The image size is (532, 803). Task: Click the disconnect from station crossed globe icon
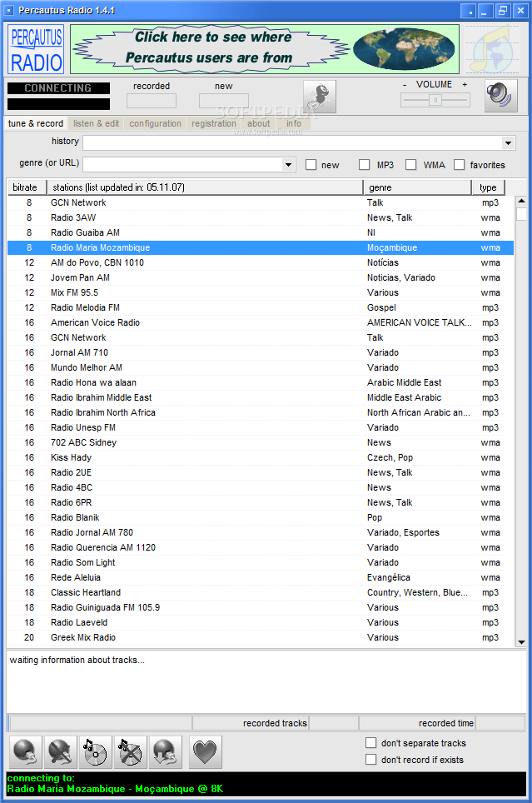coord(61,752)
